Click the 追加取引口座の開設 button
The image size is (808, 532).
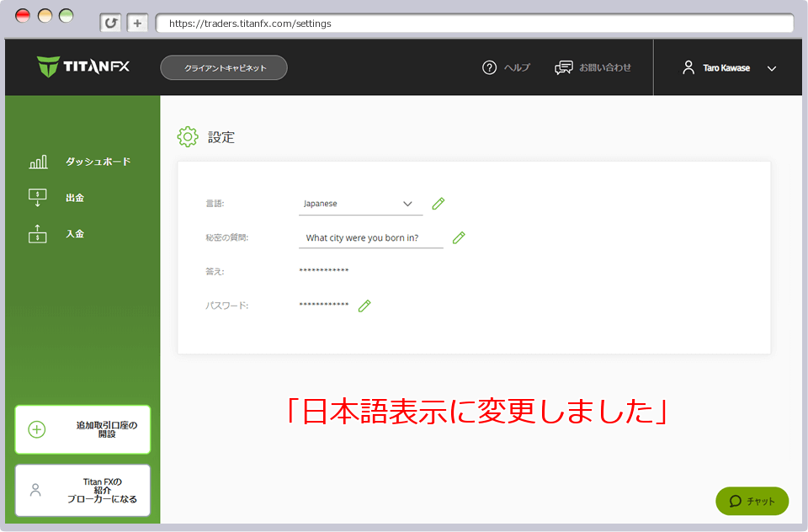[x=82, y=429]
